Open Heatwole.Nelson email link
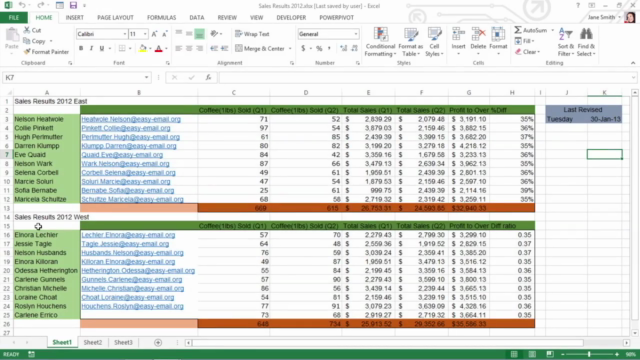The height and width of the screenshot is (360, 640). click(131, 119)
